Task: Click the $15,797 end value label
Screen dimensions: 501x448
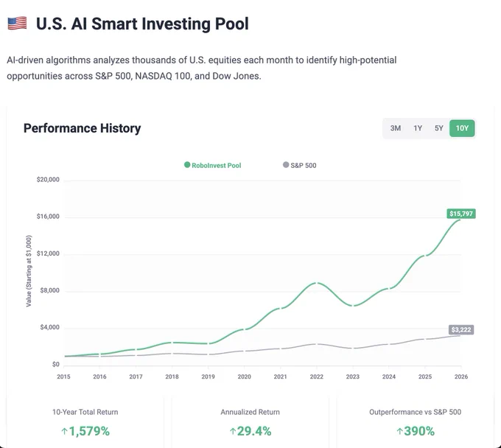Action: click(x=461, y=214)
